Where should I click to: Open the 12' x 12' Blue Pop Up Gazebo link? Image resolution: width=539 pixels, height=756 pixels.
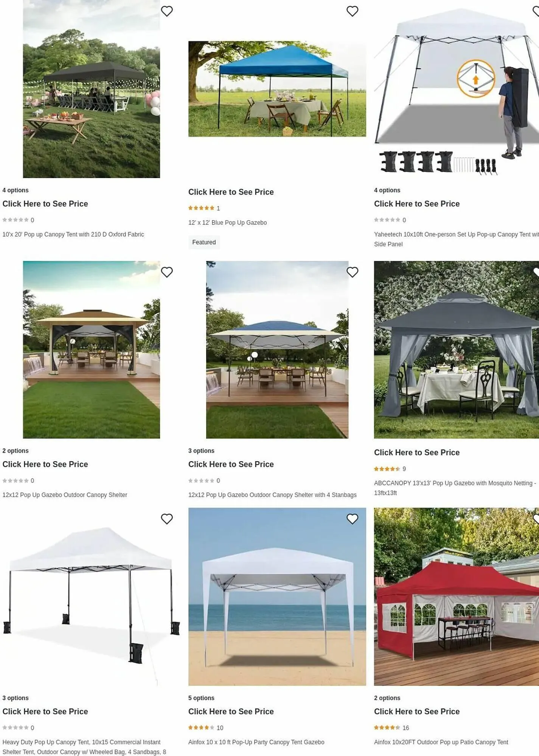point(227,223)
